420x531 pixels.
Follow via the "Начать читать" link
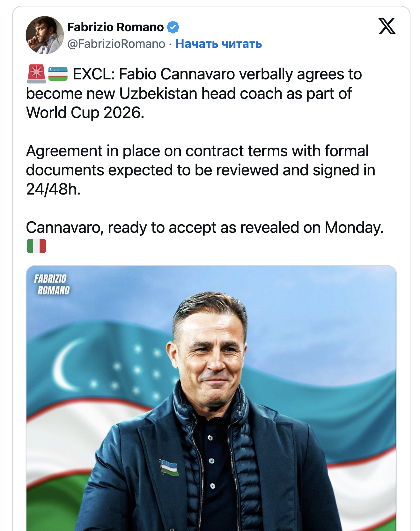coord(218,44)
